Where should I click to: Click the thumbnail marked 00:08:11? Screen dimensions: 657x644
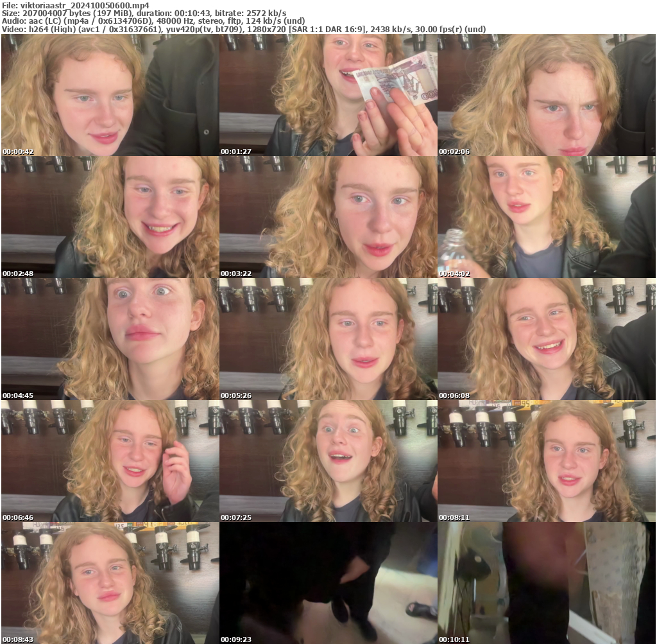pyautogui.click(x=545, y=460)
